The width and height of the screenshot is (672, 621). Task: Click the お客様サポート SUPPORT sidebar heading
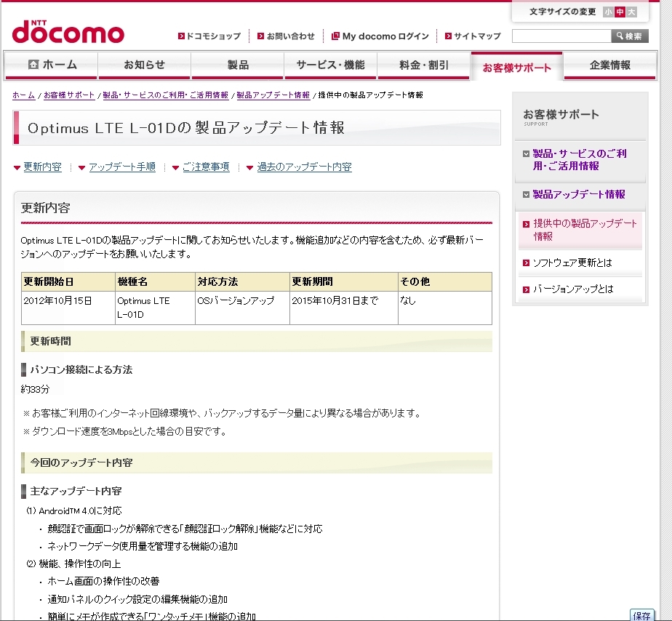tap(561, 117)
